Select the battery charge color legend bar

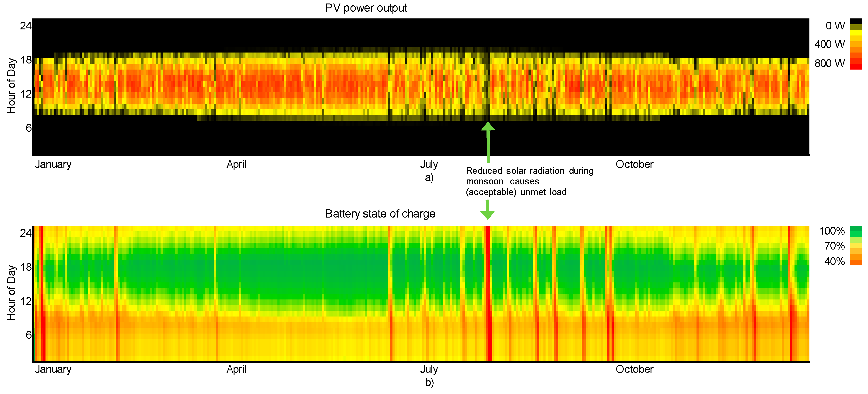coord(856,246)
